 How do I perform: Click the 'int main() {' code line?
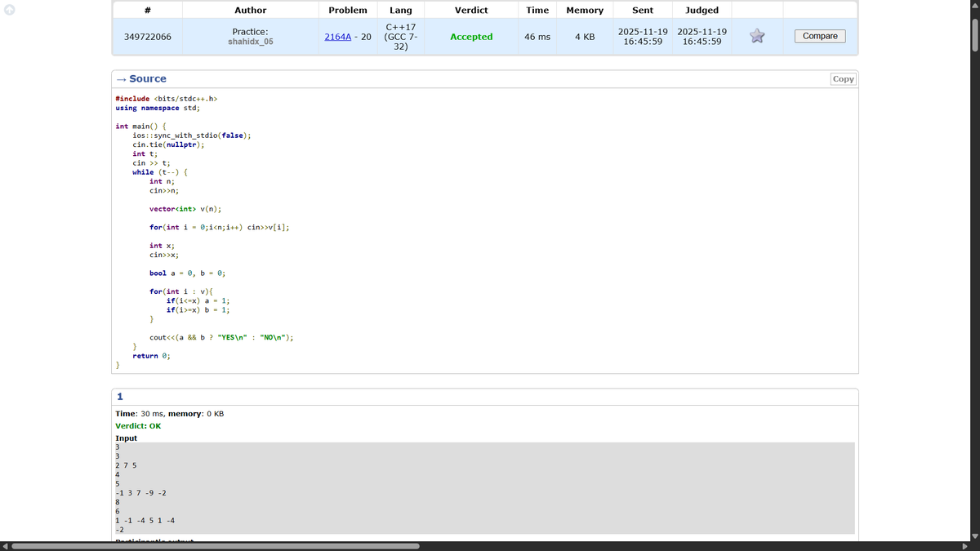tap(141, 127)
